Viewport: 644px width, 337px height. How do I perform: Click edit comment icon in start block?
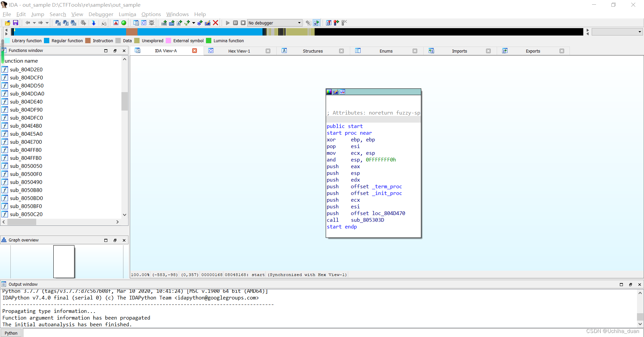tap(336, 92)
